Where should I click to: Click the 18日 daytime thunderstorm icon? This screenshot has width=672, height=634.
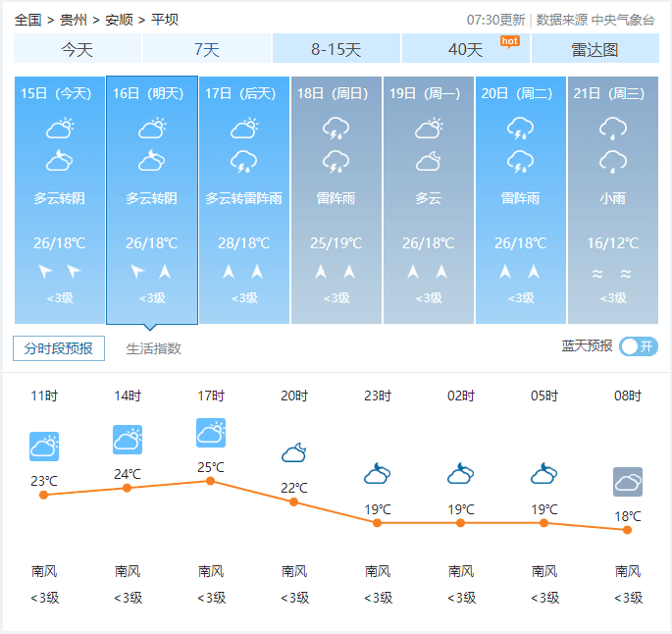[336, 129]
